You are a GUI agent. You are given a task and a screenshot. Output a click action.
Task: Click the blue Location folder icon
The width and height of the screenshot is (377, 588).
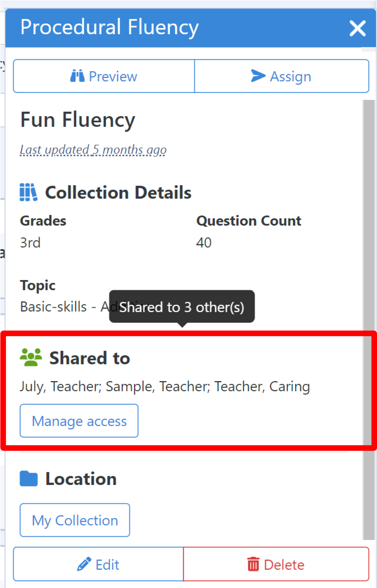point(29,478)
